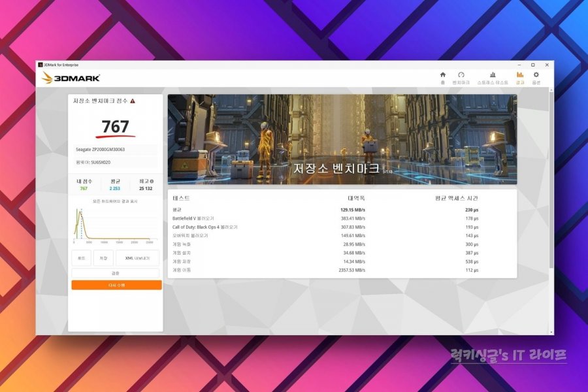Click the score value 767
The image size is (588, 392).
pos(115,126)
